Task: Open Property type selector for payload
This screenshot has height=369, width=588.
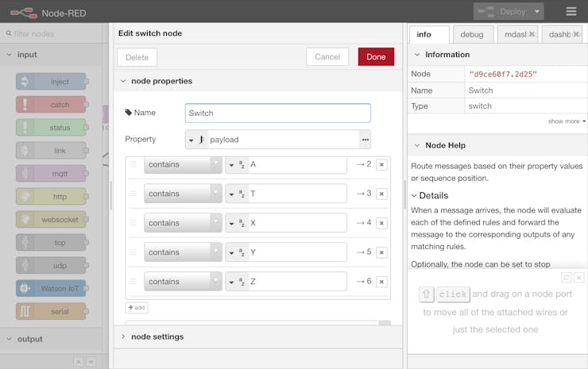Action: 197,140
